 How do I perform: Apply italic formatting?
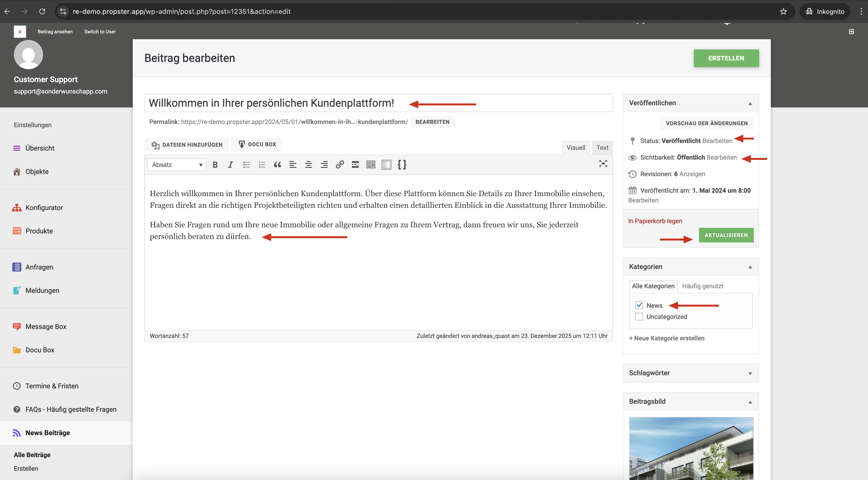[230, 165]
